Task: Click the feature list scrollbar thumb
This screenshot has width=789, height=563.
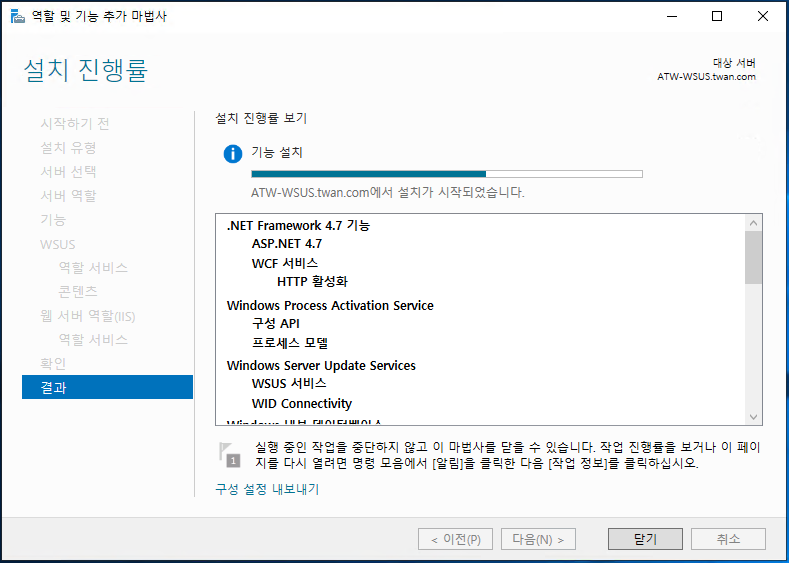Action: click(x=753, y=258)
